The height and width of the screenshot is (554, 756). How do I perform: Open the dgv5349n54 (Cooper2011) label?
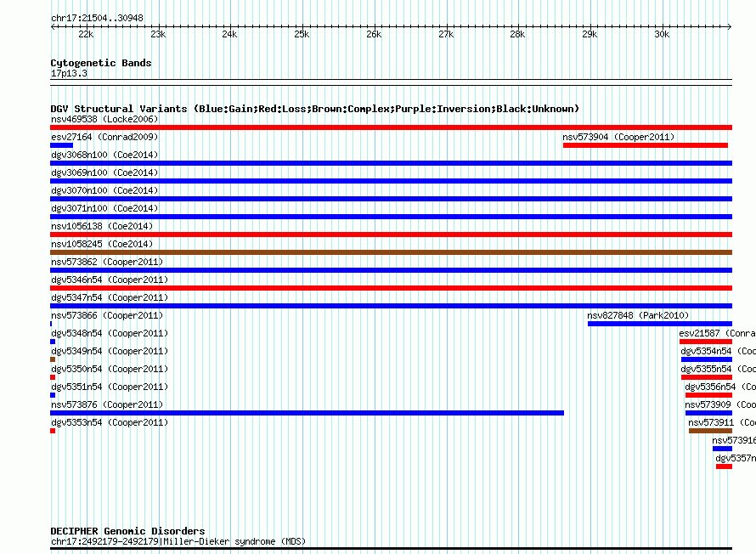tap(110, 351)
